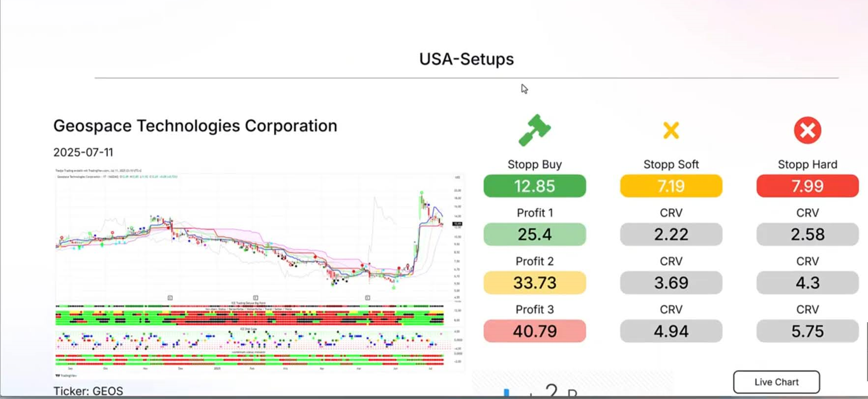
Task: Click the 2.58 CRV value box
Action: coord(807,234)
